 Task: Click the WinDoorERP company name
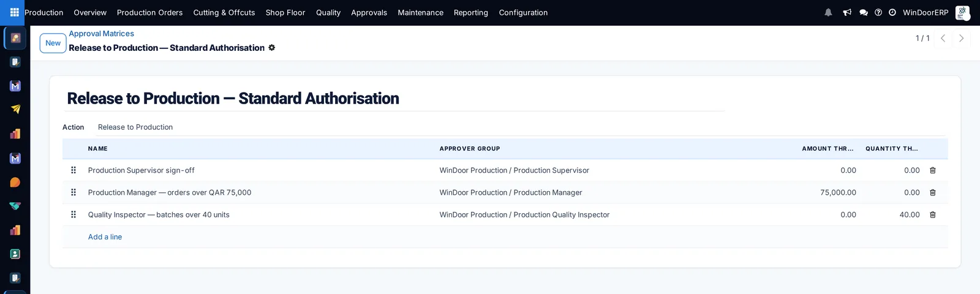[x=925, y=12]
